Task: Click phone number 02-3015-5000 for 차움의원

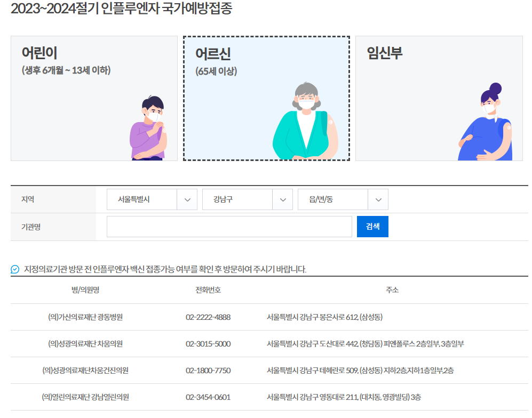Action: [207, 344]
